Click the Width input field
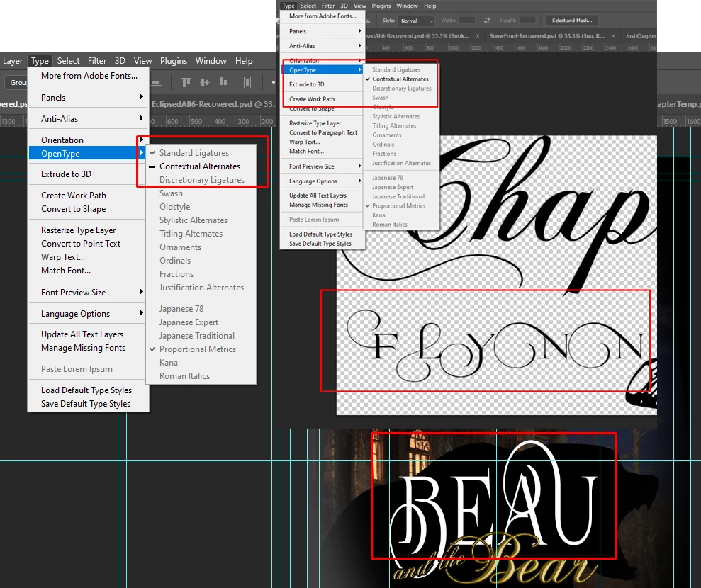 click(466, 21)
